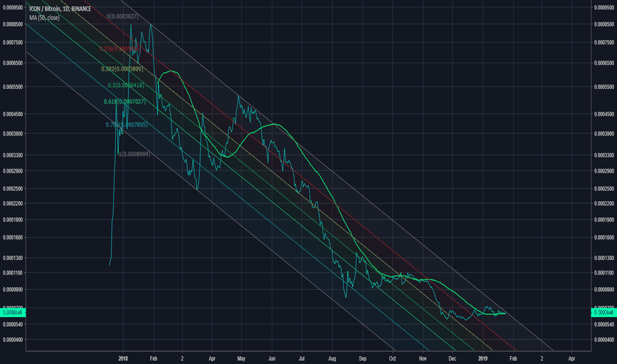Click 0.0000540 on the left price scale
Screen dimensions: 617x364
coord(13,325)
